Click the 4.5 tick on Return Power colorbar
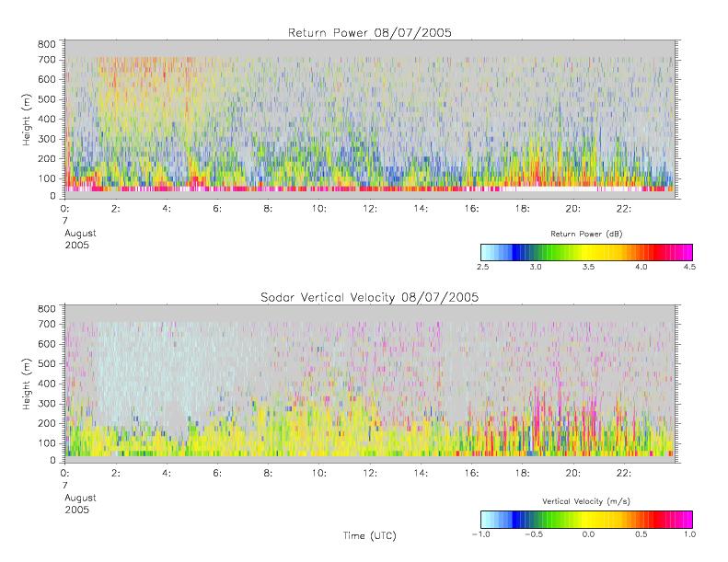 click(689, 267)
